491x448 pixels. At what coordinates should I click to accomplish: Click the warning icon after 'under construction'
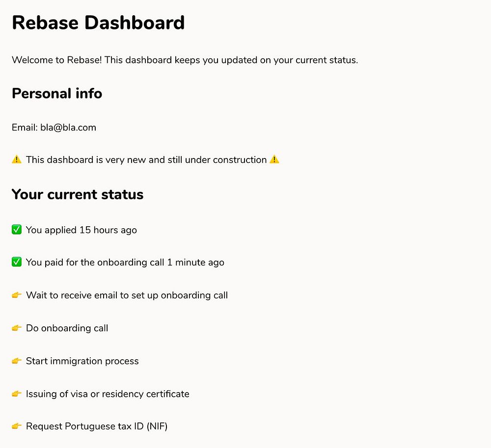click(x=274, y=159)
